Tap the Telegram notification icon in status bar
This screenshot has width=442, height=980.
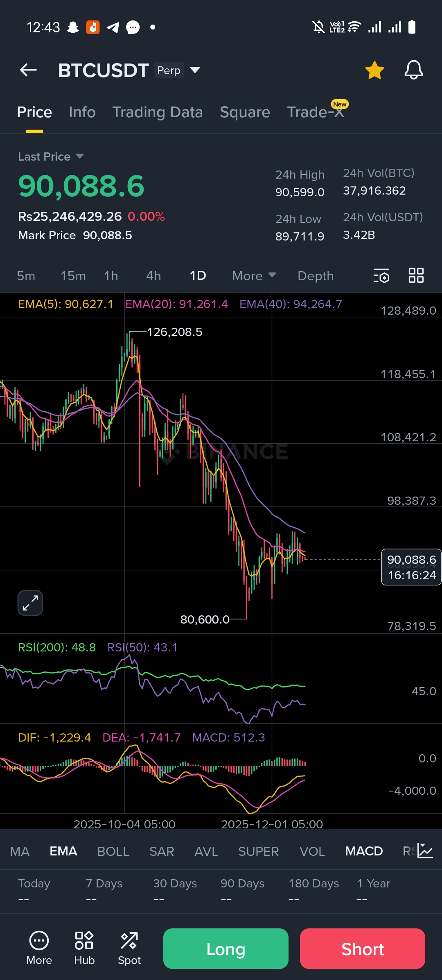click(113, 27)
